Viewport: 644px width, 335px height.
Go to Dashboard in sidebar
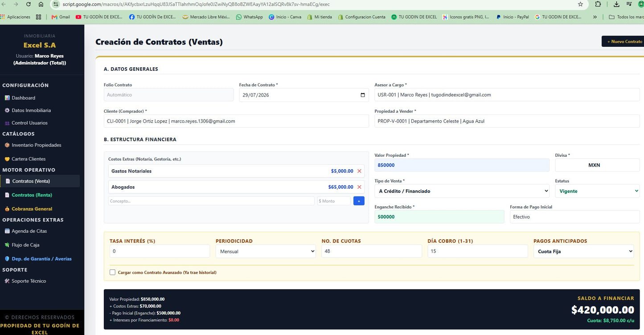(23, 98)
